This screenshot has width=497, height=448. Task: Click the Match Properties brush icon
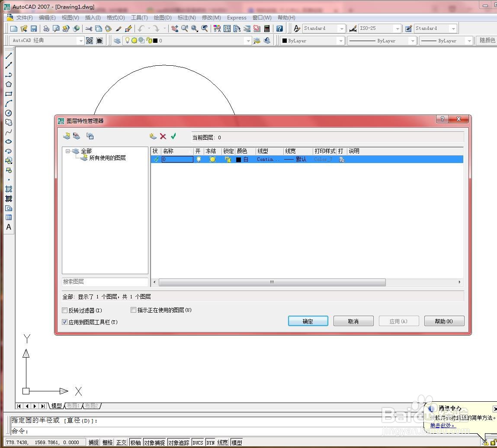(x=118, y=29)
